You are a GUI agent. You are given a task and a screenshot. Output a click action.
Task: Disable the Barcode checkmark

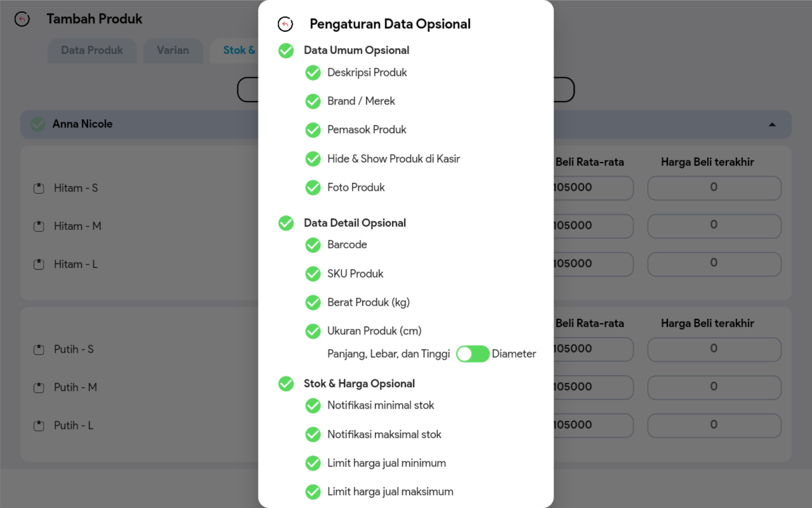point(313,245)
